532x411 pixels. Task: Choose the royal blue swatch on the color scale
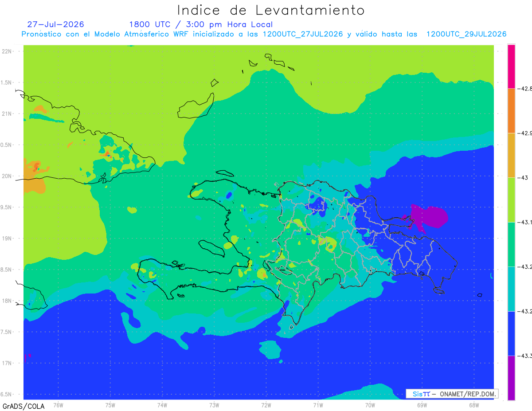click(x=511, y=333)
